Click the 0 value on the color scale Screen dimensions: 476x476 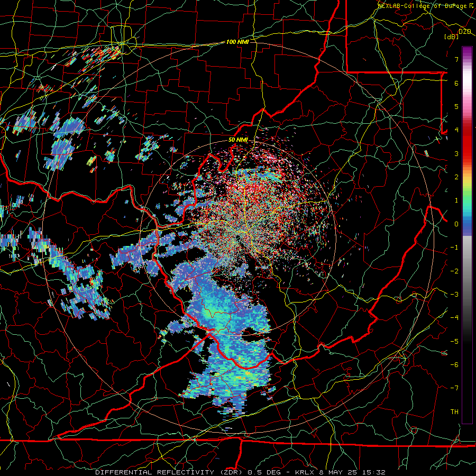pos(456,224)
